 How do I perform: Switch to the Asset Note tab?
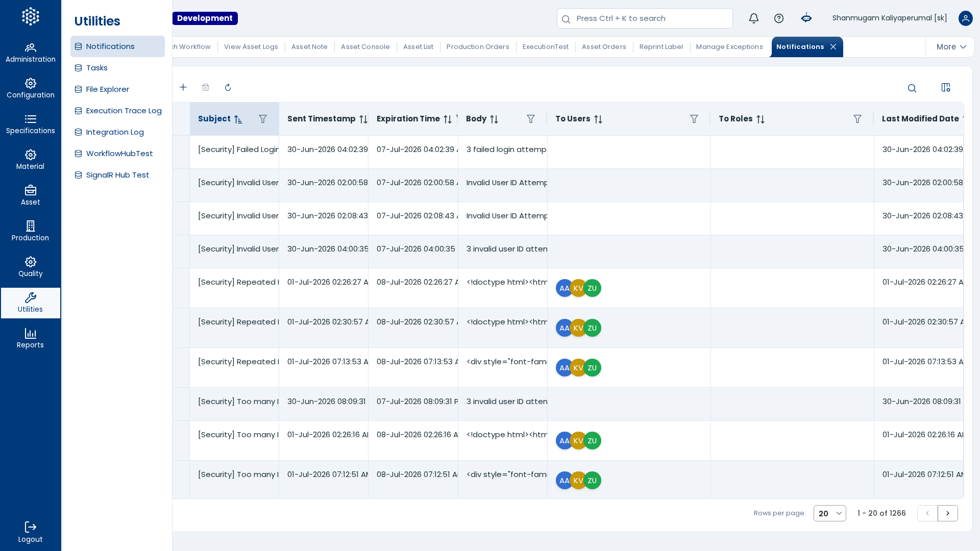click(x=309, y=47)
